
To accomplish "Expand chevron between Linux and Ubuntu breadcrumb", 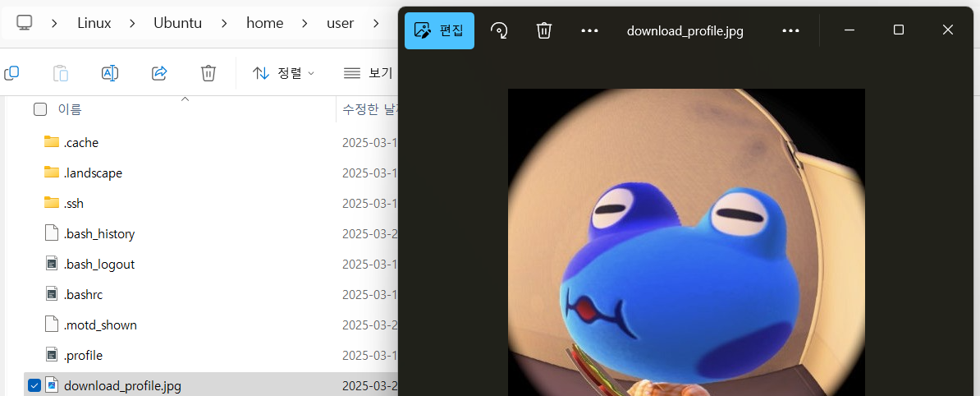I will point(132,24).
